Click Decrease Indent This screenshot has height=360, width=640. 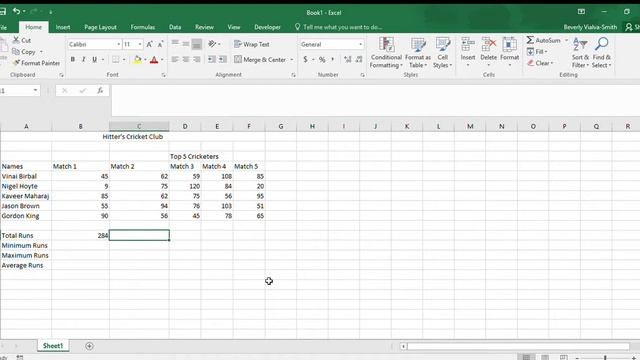[211, 60]
